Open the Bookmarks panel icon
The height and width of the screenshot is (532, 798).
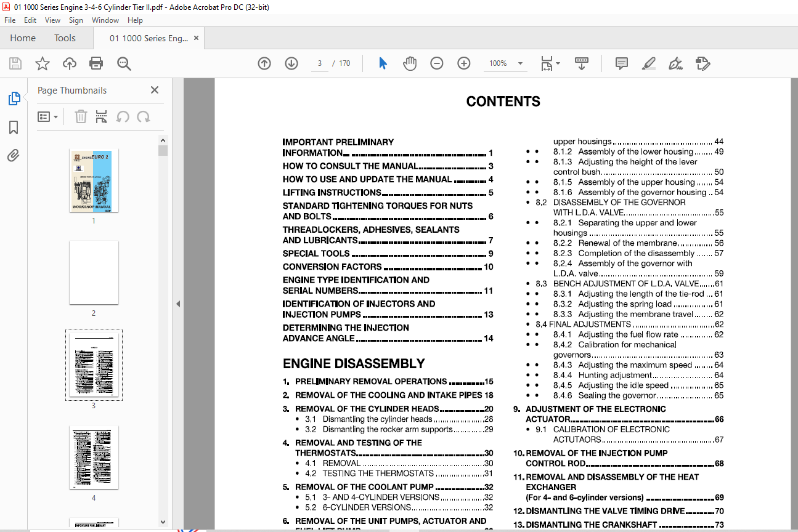[x=14, y=127]
